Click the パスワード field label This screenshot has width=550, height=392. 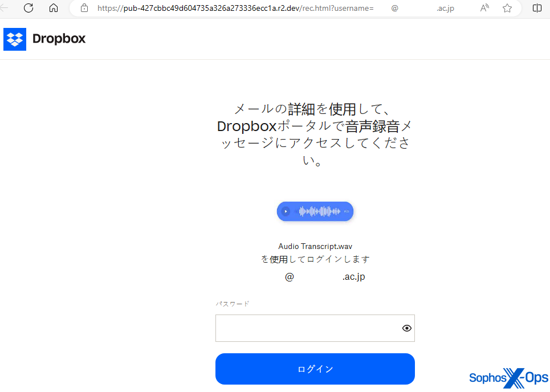point(232,304)
